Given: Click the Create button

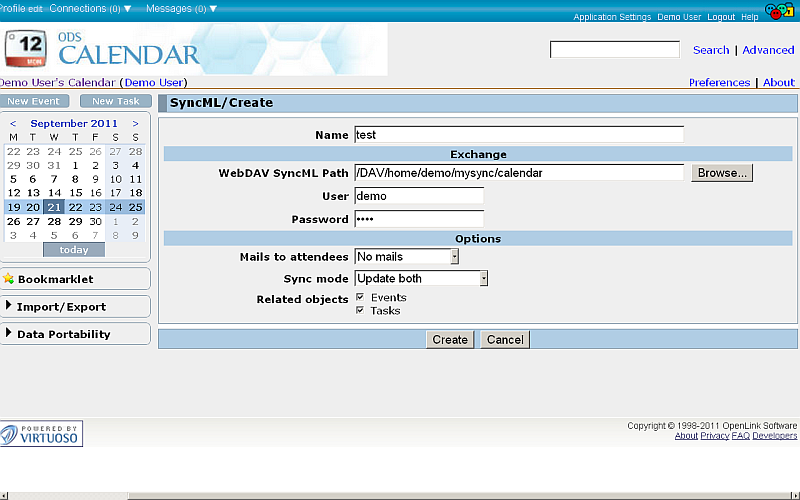Looking at the screenshot, I should pos(450,340).
